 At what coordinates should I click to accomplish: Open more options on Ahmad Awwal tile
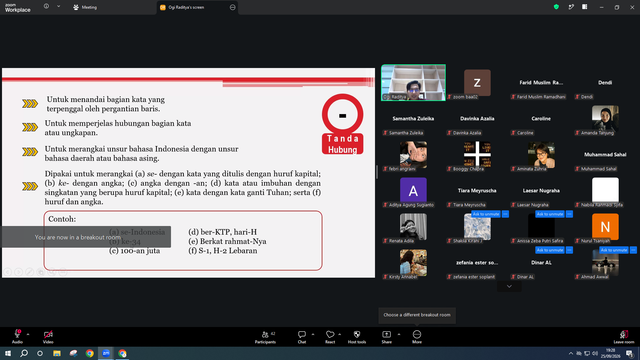633,250
